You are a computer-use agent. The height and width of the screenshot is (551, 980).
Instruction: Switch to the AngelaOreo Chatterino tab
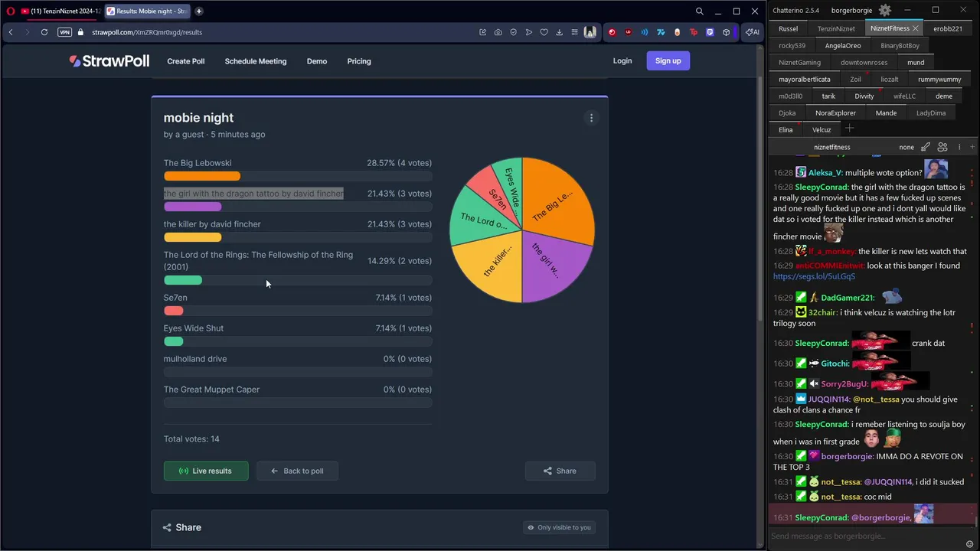coord(843,45)
